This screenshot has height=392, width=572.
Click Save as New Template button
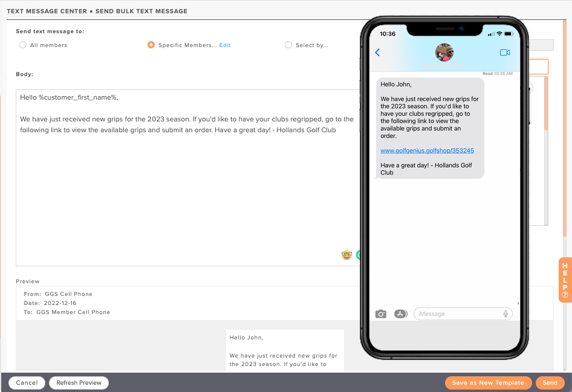click(x=488, y=382)
